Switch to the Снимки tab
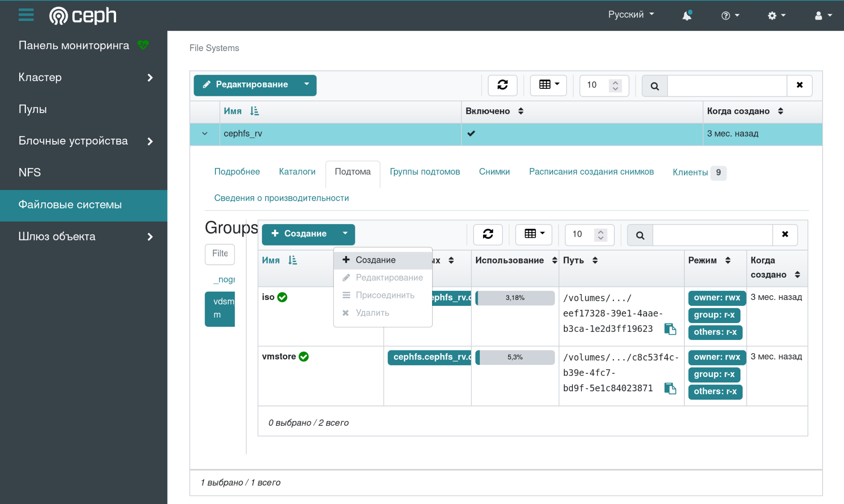The width and height of the screenshot is (844, 504). click(x=494, y=172)
